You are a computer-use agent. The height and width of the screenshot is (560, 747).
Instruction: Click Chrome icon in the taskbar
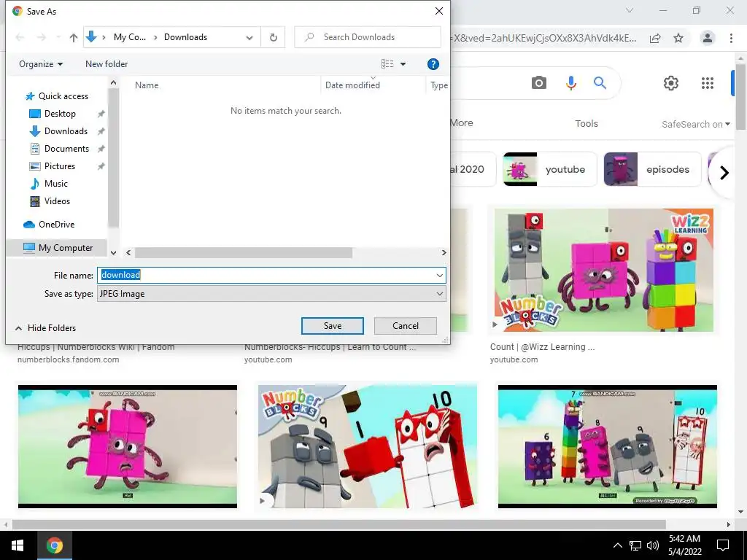pyautogui.click(x=54, y=545)
